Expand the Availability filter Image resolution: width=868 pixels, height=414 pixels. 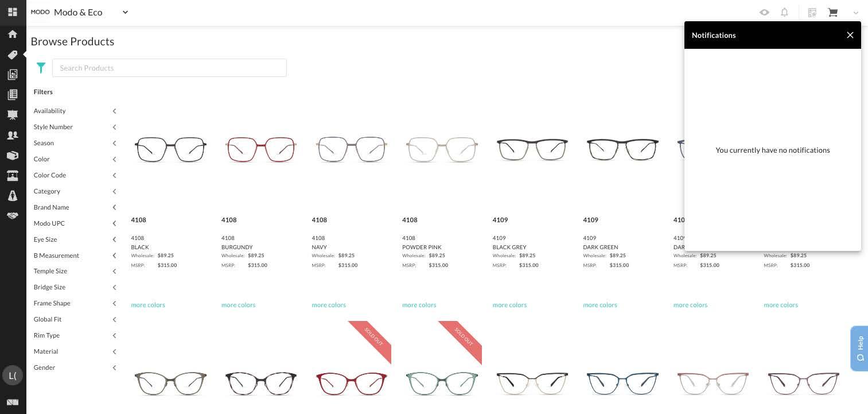tap(75, 111)
